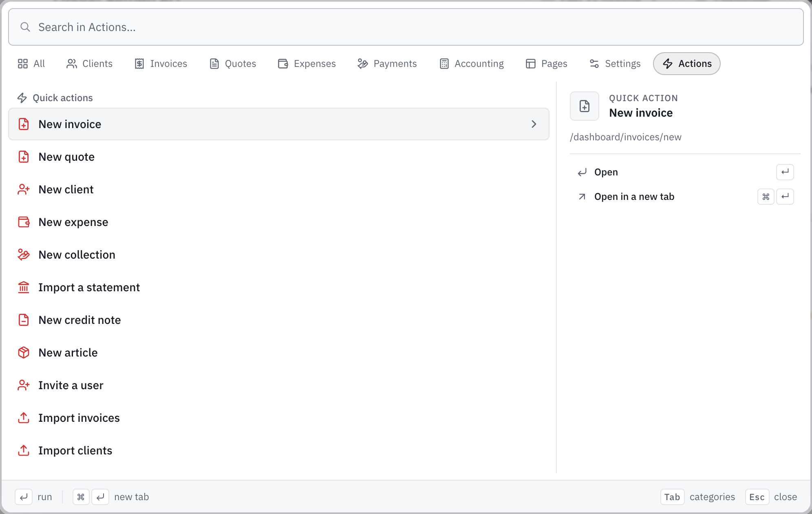Select the Settings category tab
Viewport: 812px width, 514px height.
tap(615, 64)
